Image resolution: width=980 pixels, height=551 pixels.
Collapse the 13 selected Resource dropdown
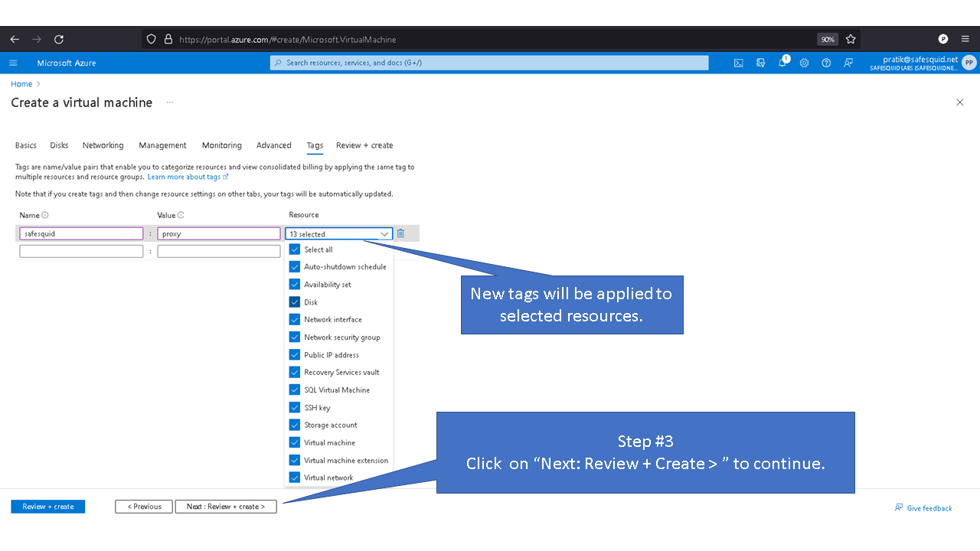[338, 234]
